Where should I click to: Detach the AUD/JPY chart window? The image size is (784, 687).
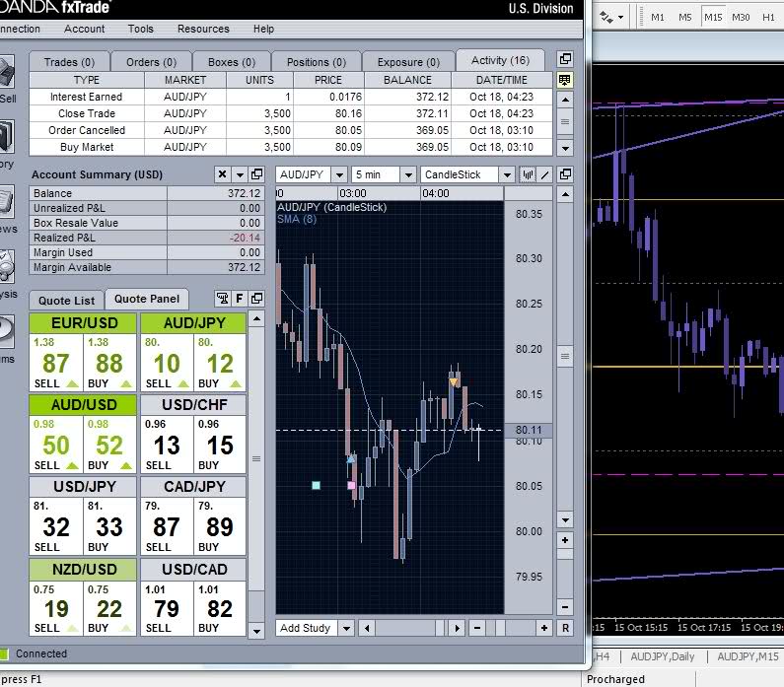[565, 174]
